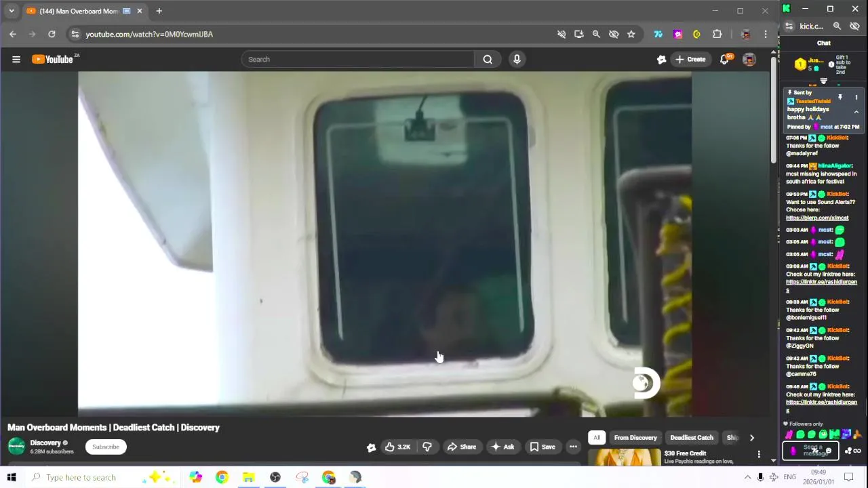The width and height of the screenshot is (868, 488).
Task: Click Kick window site settings icon
Action: (x=789, y=26)
